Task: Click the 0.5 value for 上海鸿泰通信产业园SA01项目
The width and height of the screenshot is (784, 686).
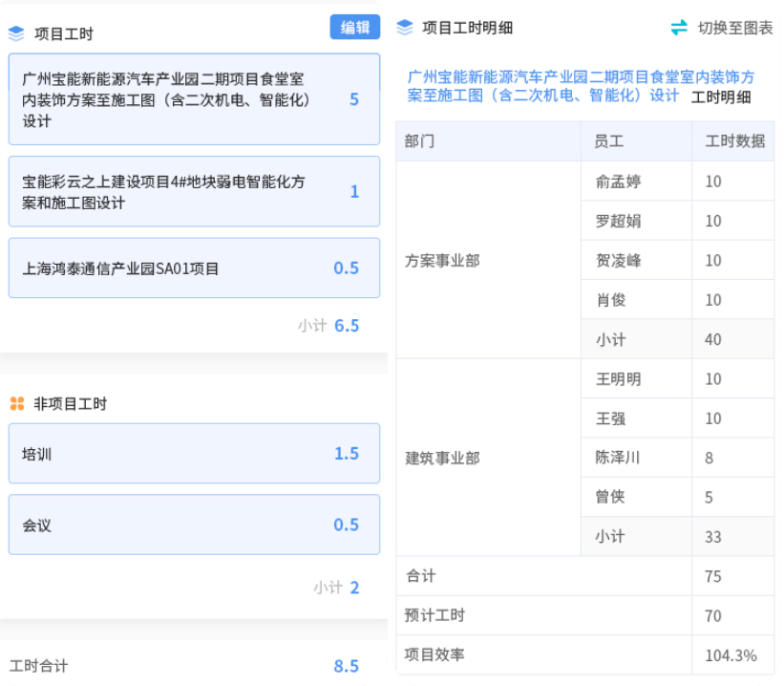Action: (x=347, y=268)
